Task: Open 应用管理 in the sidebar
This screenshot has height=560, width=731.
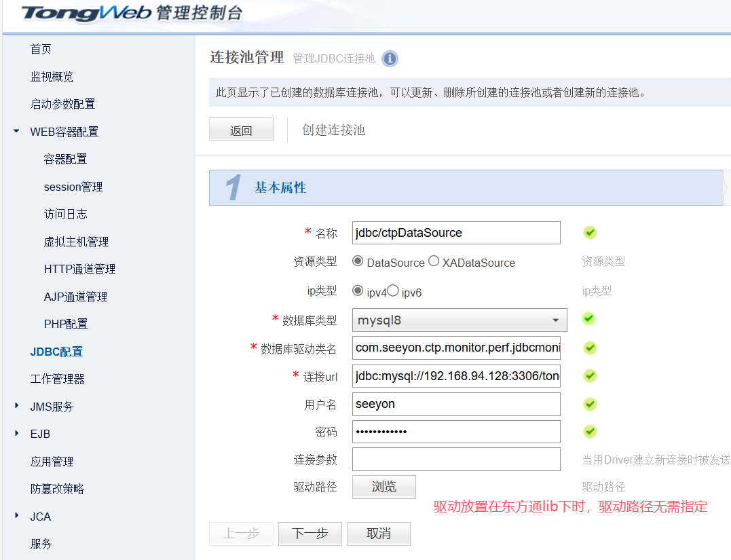Action: 52,462
